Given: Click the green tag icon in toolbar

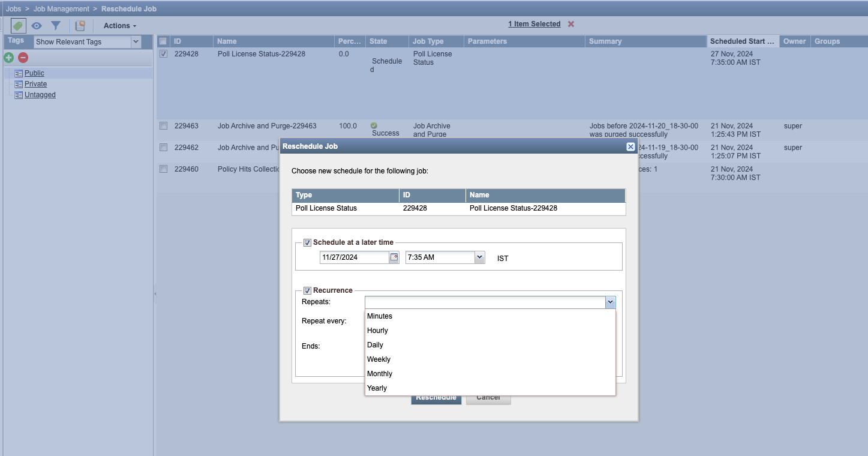Looking at the screenshot, I should 18,26.
